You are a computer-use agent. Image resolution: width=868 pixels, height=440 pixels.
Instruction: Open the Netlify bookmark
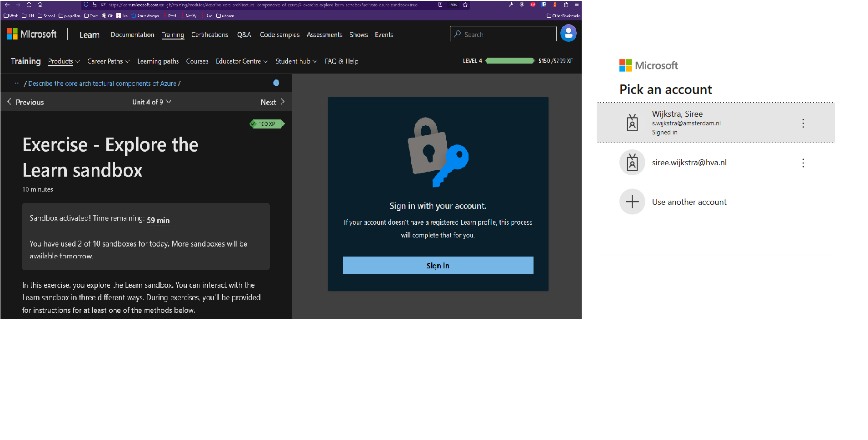[x=189, y=16]
